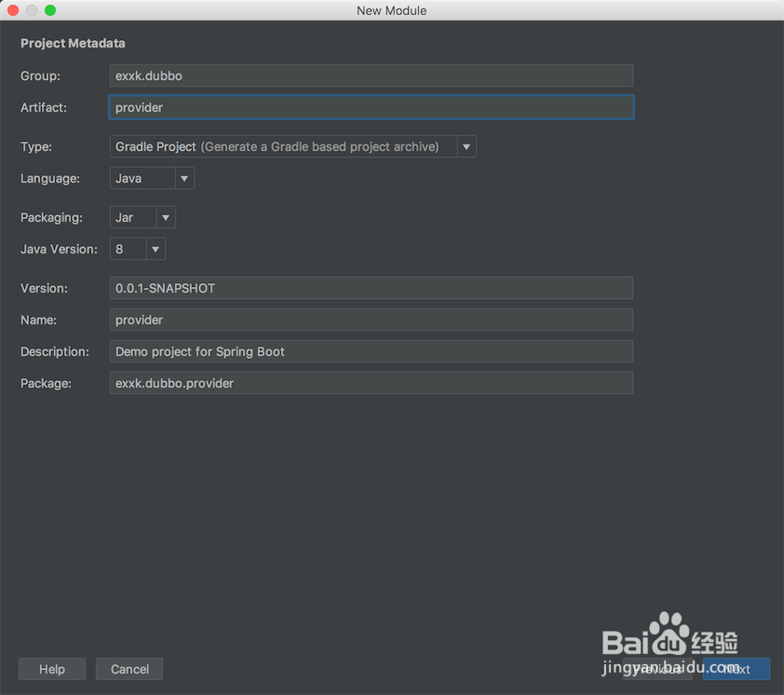Open the Type dropdown arrow
This screenshot has height=695, width=784.
pyautogui.click(x=466, y=146)
